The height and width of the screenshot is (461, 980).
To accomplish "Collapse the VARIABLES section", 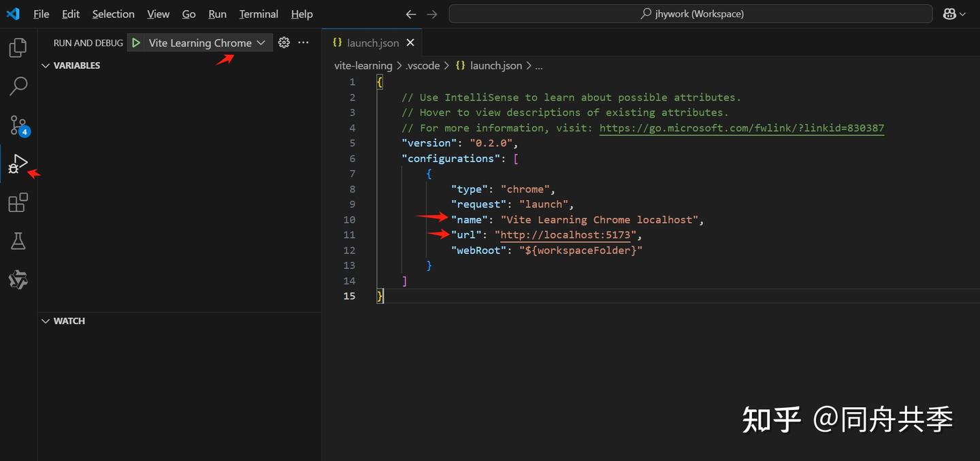I will [x=46, y=65].
